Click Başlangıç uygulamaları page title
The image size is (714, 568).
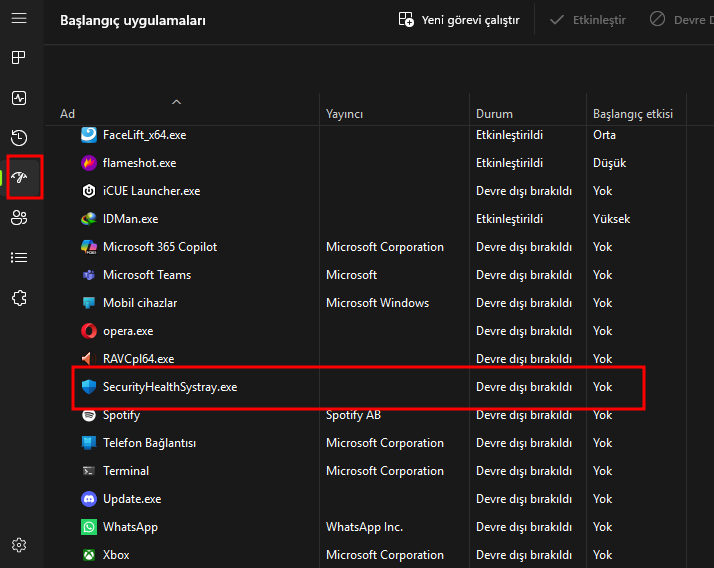(x=133, y=20)
